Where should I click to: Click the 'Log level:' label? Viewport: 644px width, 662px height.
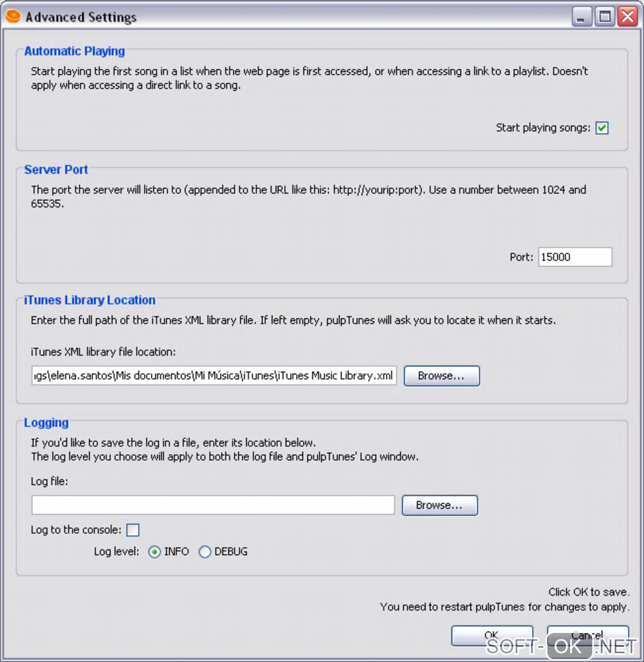(x=116, y=552)
